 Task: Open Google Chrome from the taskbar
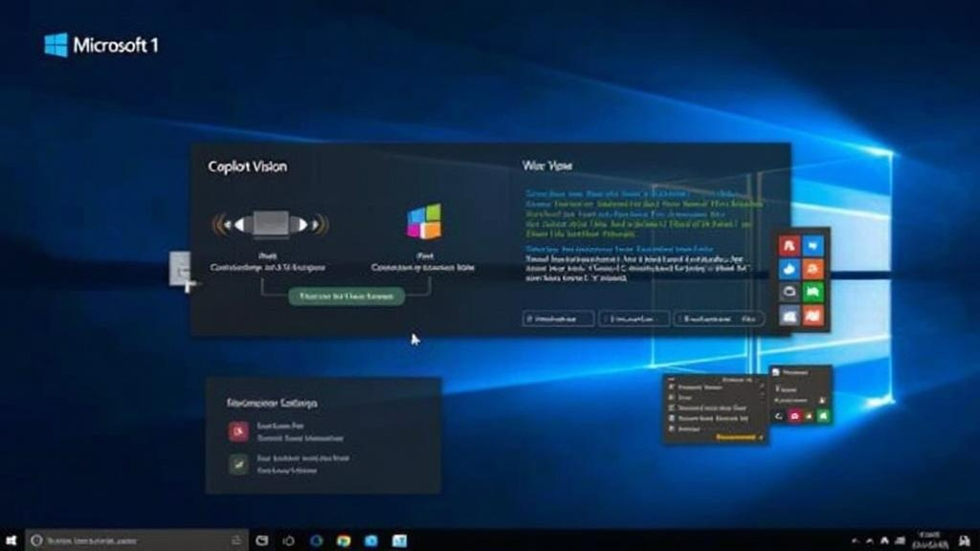(344, 540)
